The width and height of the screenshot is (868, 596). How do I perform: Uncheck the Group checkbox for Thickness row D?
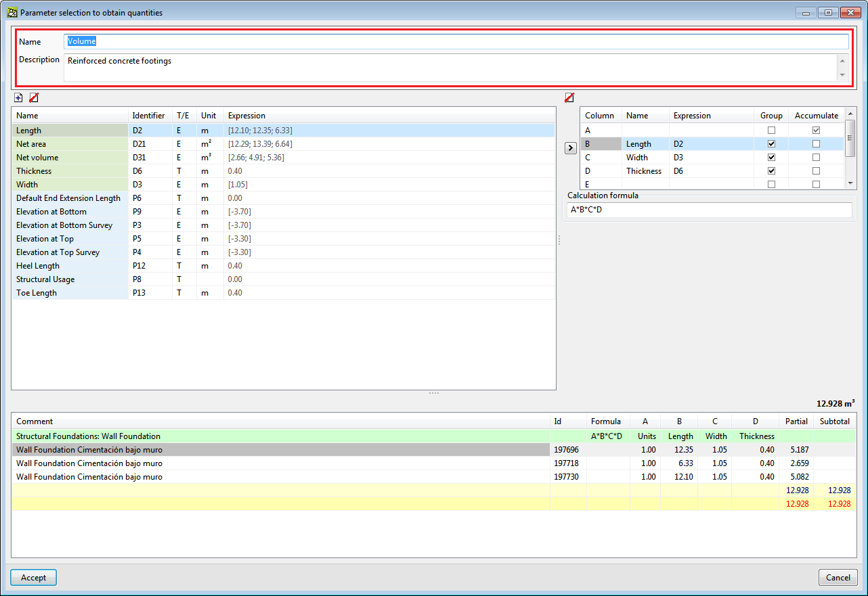click(771, 171)
